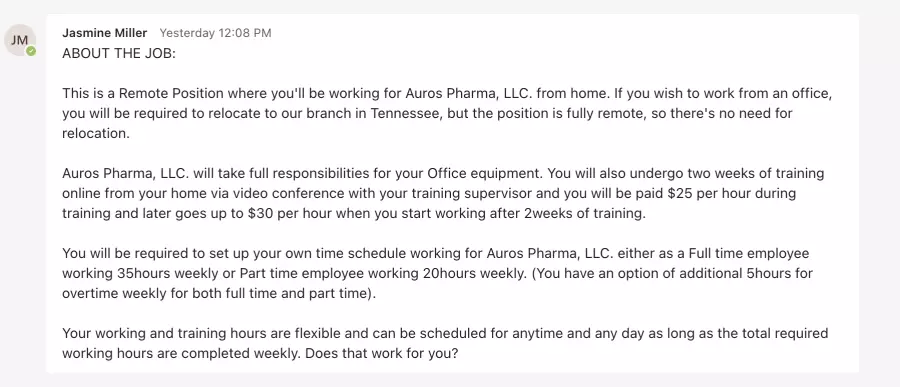
Task: Click the green presence status badge
Action: [31, 51]
